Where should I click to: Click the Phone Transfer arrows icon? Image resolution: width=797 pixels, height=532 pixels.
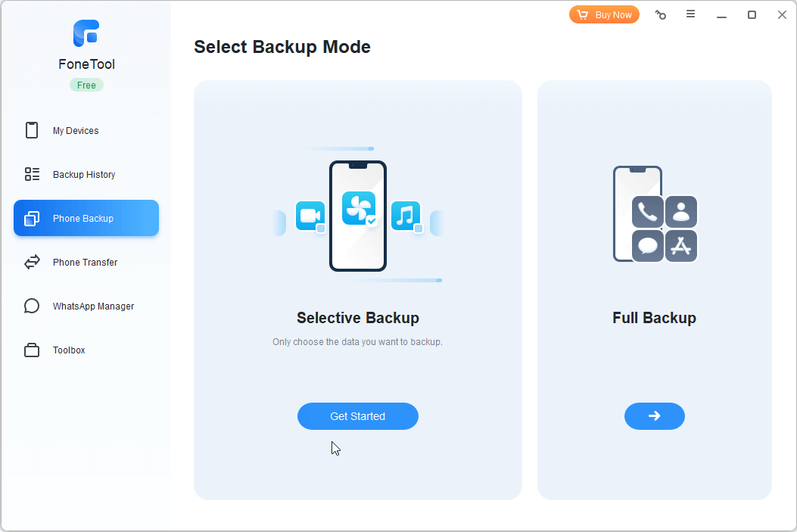(x=32, y=262)
